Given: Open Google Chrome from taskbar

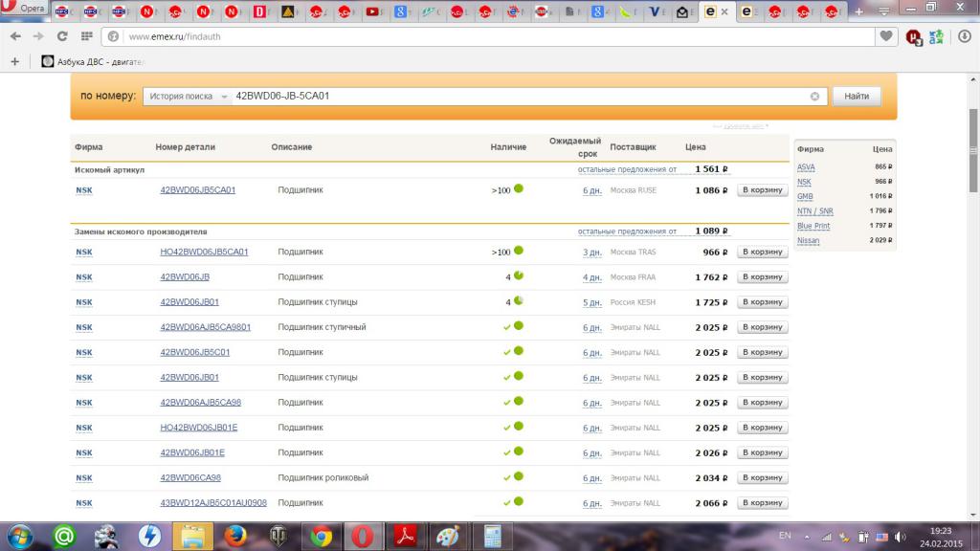Looking at the screenshot, I should click(322, 537).
